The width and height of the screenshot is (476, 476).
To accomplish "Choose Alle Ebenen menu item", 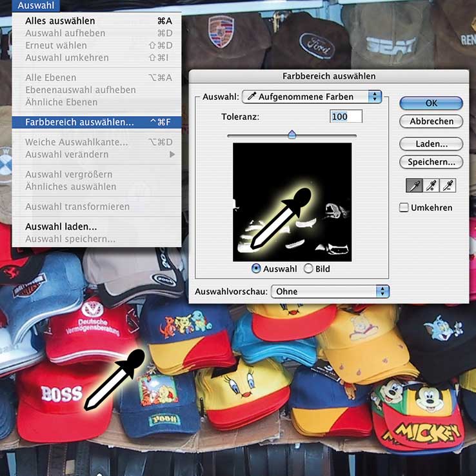I will pos(97,77).
